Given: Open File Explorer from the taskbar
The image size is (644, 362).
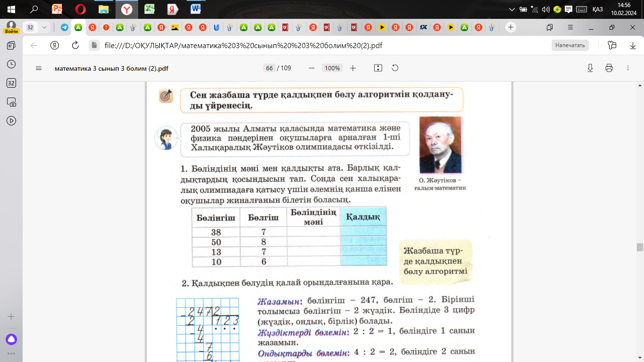Looking at the screenshot, I should (x=103, y=9).
